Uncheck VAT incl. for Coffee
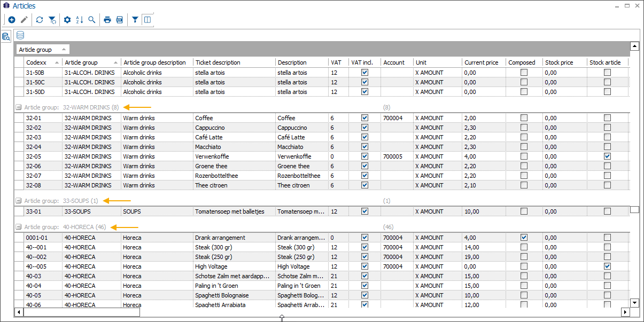644x322 pixels. coord(364,118)
